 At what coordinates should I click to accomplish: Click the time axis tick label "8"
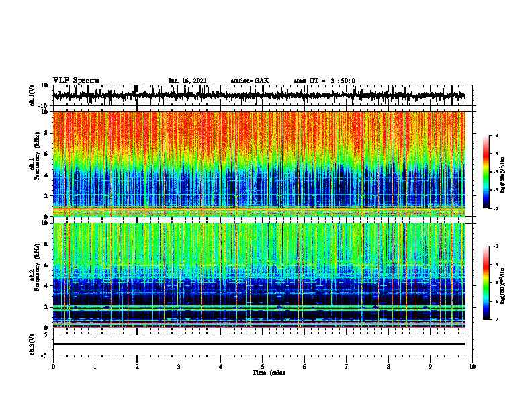point(388,367)
